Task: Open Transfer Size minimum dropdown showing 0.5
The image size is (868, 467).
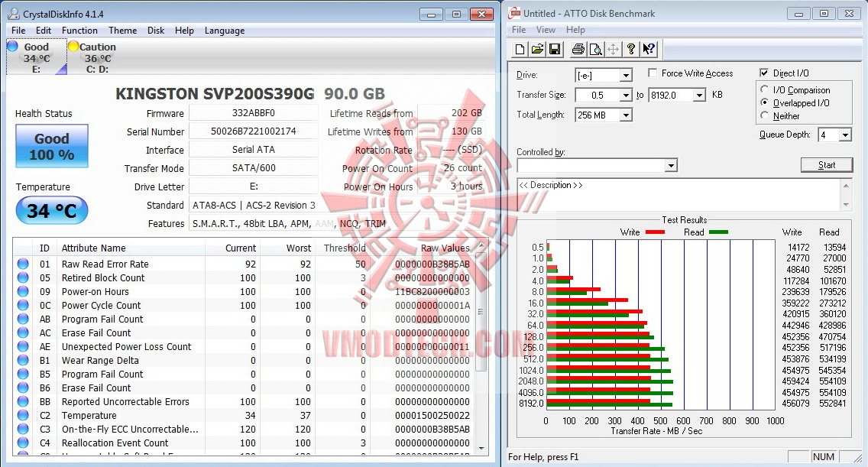Action: click(626, 96)
